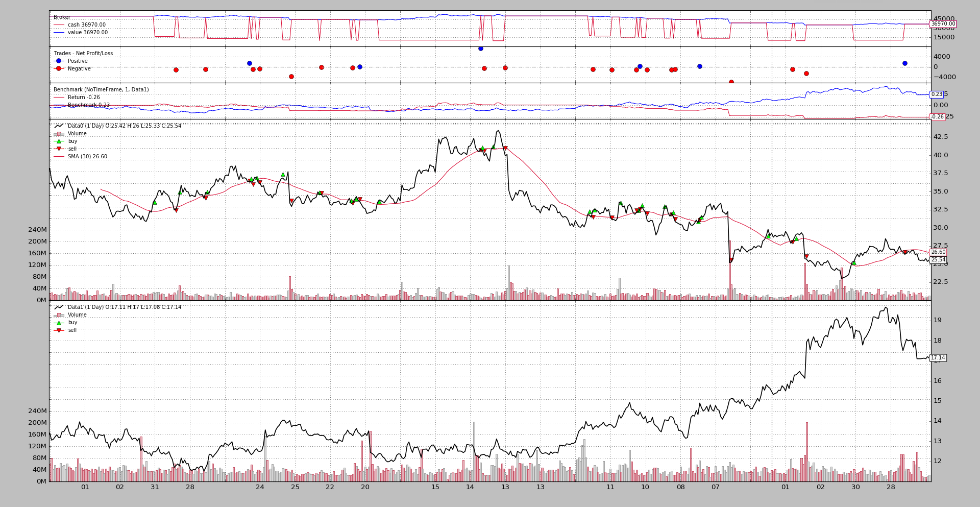Click the 36970.00 broker value tag
Screen dimensions: 980x507
click(942, 24)
